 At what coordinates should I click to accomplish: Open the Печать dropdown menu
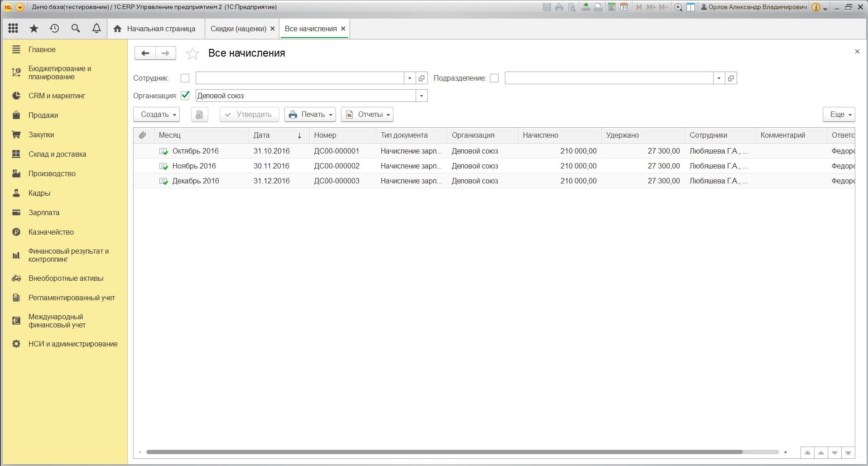(310, 115)
